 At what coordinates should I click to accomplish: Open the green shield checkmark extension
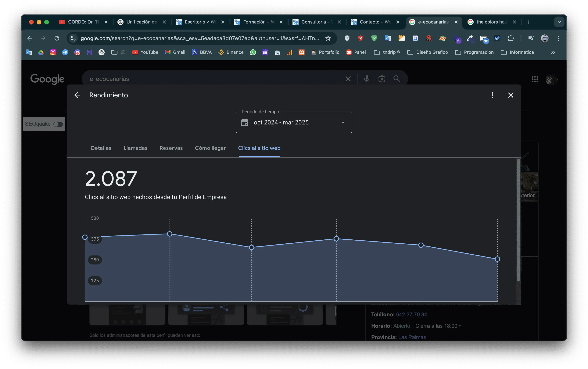click(374, 38)
